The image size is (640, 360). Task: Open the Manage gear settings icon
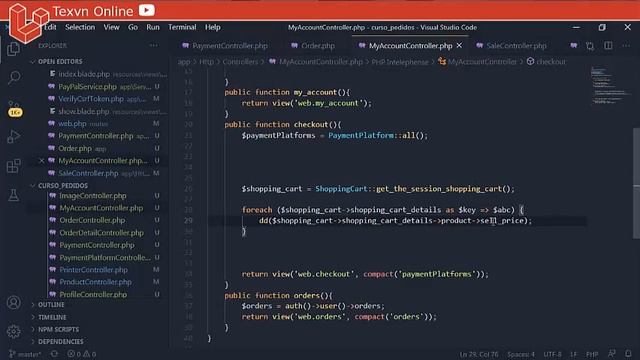click(13, 331)
